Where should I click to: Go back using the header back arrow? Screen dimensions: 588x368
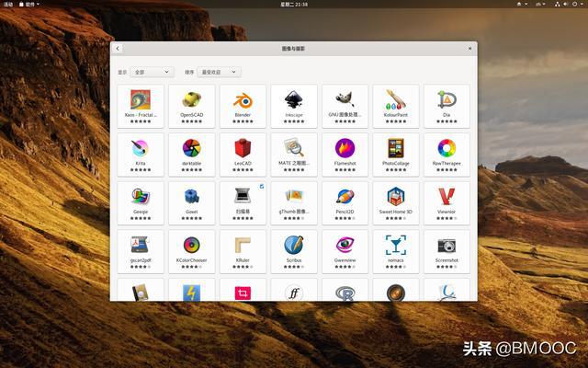tap(118, 49)
